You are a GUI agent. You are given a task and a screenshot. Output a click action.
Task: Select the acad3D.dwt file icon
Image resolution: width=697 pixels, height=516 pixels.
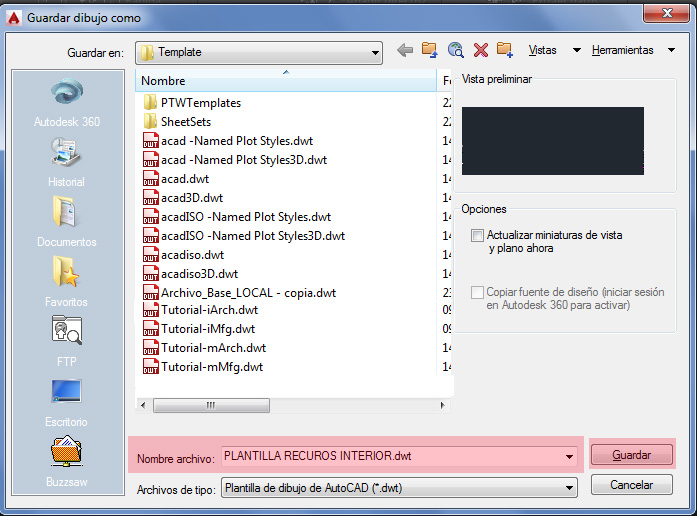click(x=150, y=198)
